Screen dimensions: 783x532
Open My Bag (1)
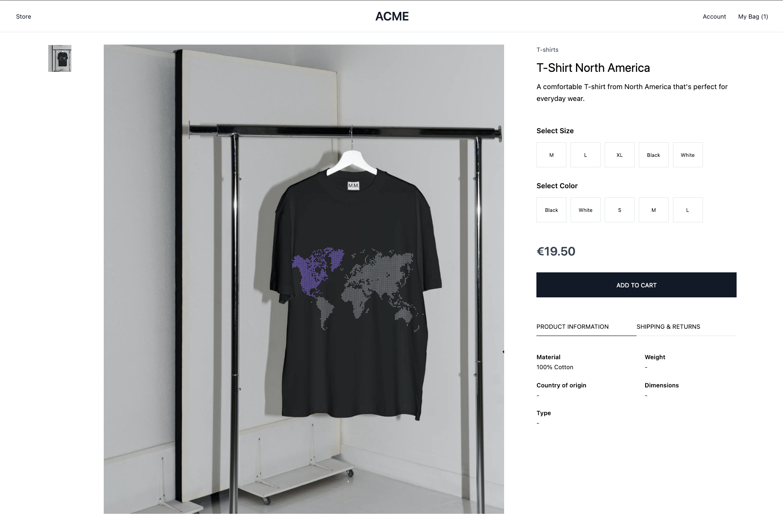(x=753, y=17)
